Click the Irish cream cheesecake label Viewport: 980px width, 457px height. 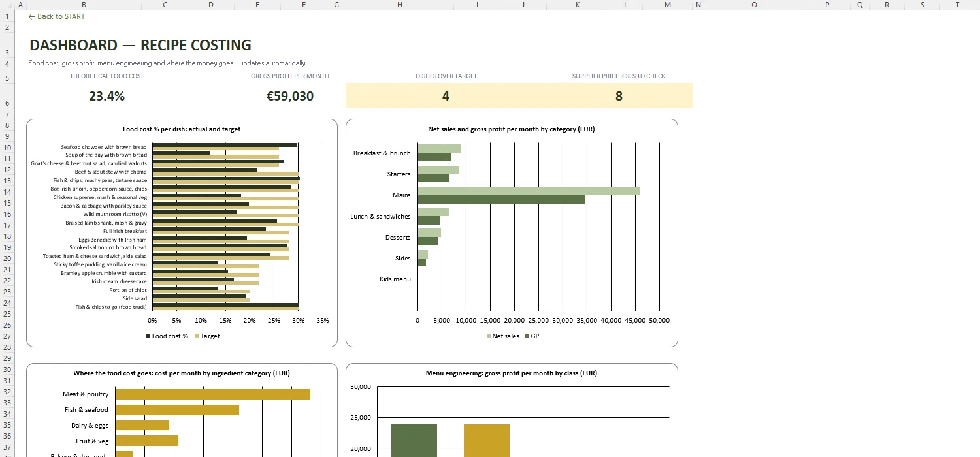tap(120, 281)
